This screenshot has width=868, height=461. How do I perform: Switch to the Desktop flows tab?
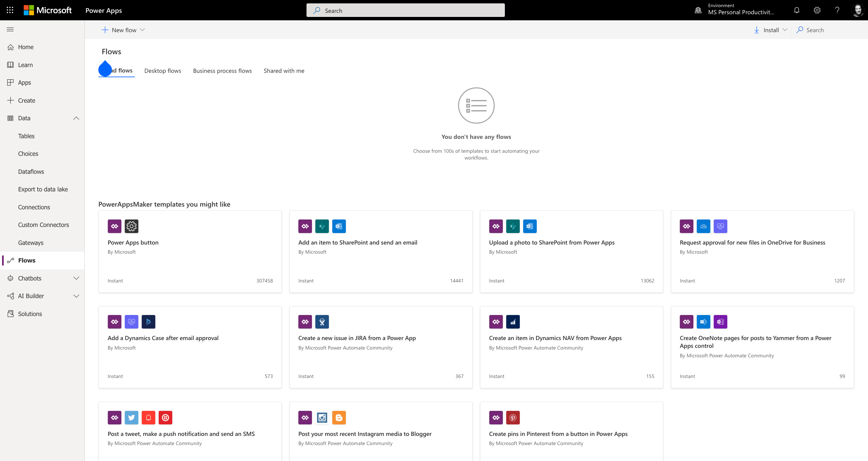(162, 70)
